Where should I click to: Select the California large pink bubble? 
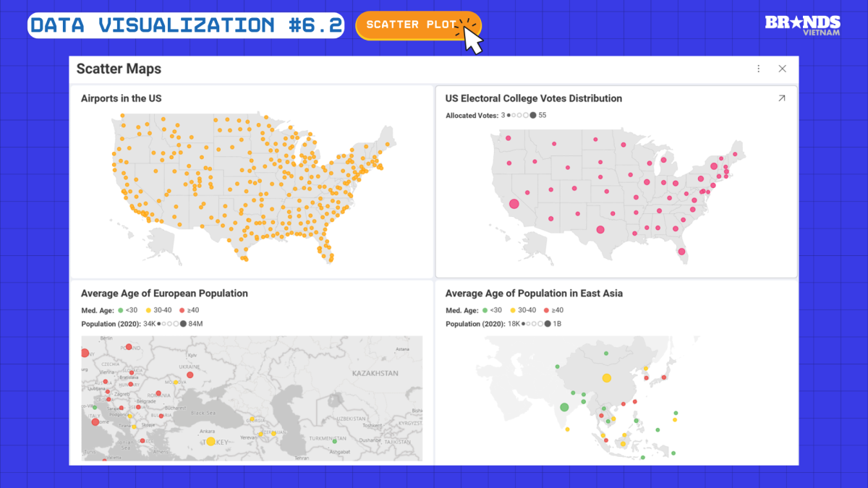point(514,204)
